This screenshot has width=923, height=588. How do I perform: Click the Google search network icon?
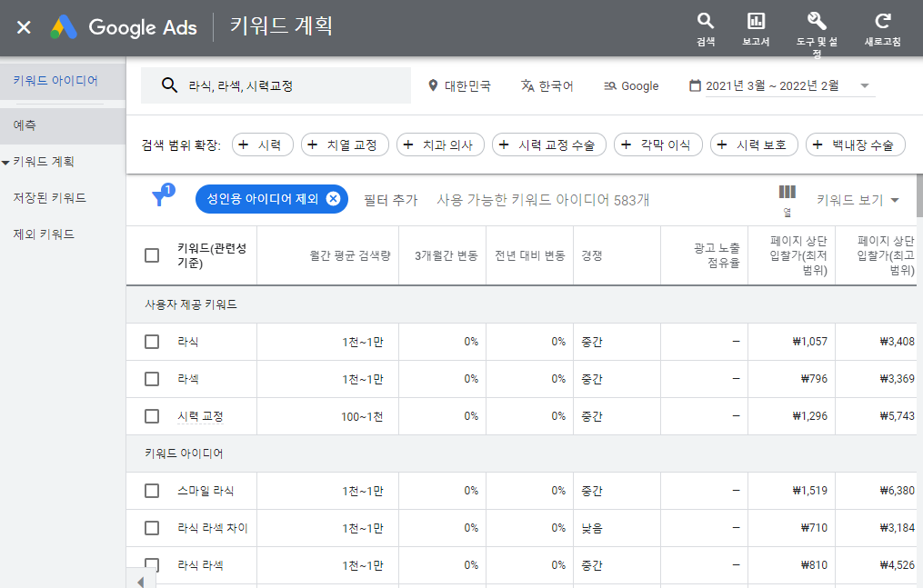pos(610,85)
